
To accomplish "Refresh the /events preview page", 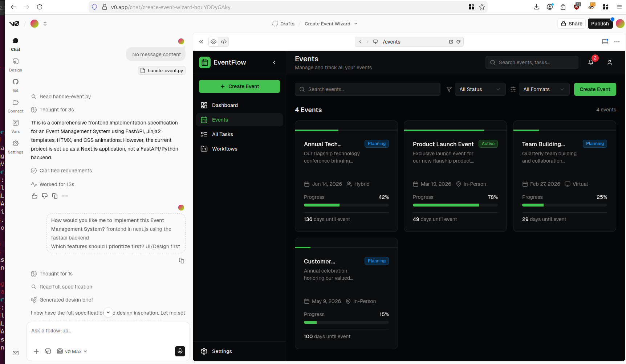I will [459, 41].
